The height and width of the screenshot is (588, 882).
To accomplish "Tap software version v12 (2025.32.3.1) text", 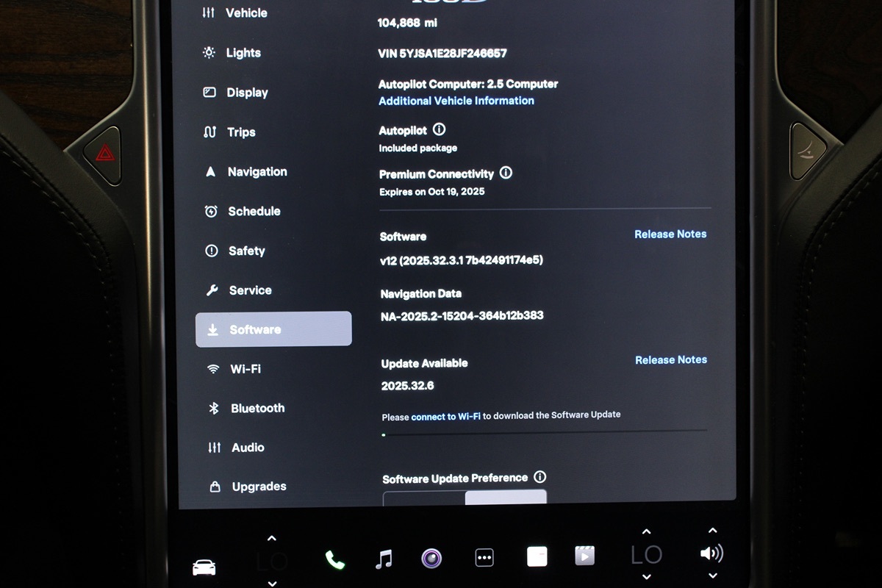I will pyautogui.click(x=462, y=260).
